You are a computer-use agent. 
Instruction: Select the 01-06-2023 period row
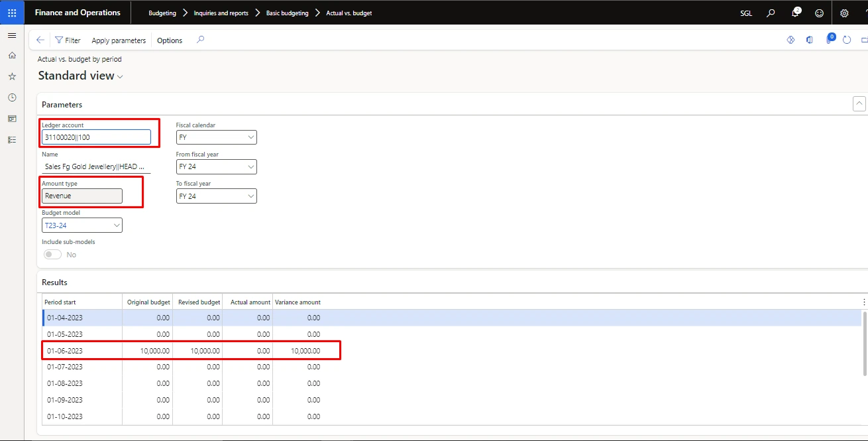pyautogui.click(x=451, y=350)
